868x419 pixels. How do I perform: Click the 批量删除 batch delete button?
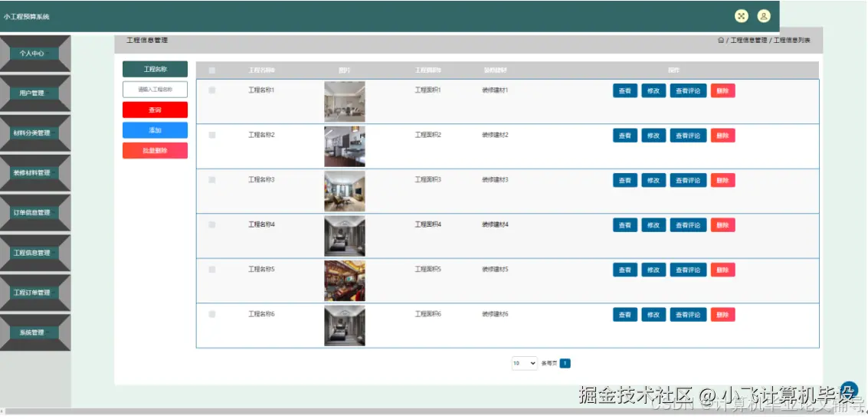click(x=155, y=151)
